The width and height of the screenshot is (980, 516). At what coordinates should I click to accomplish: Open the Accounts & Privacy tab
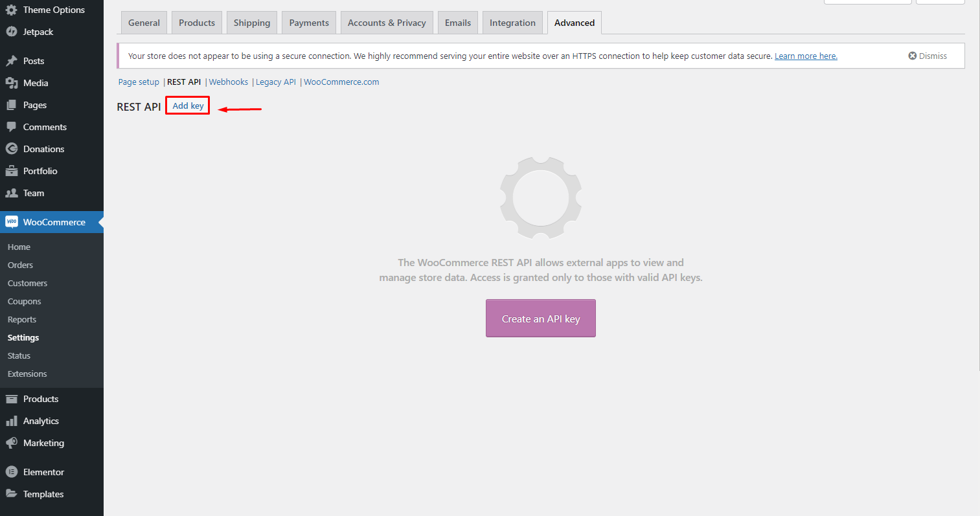pos(387,23)
